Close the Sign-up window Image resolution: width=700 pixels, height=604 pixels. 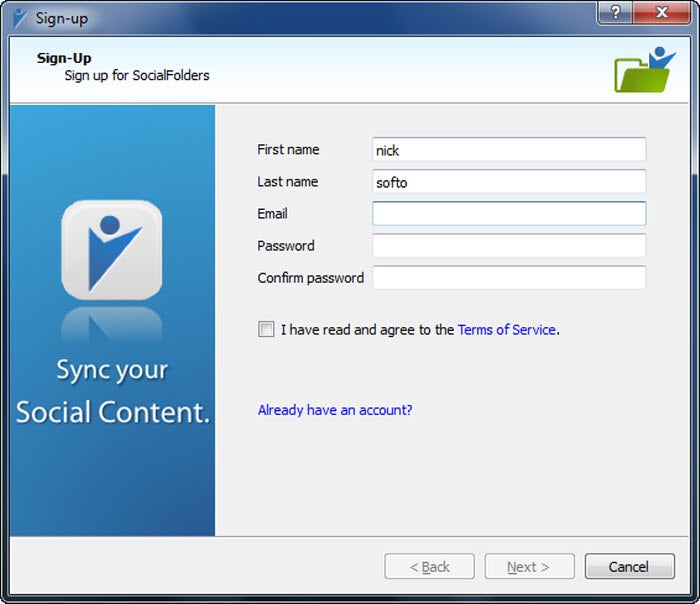point(662,12)
